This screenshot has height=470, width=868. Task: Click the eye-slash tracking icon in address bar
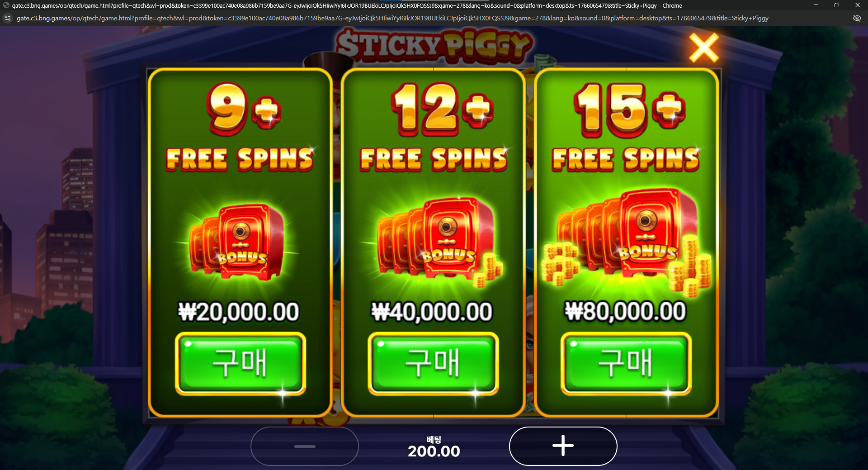857,18
